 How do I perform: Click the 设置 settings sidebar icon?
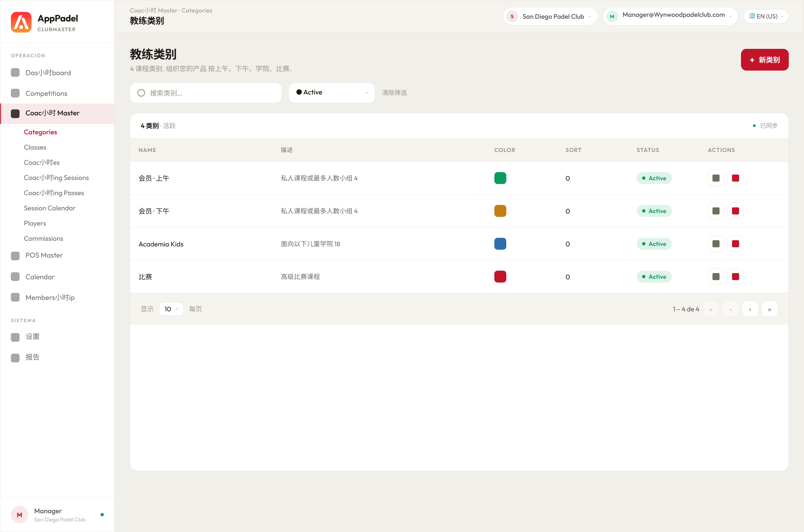pyautogui.click(x=15, y=337)
